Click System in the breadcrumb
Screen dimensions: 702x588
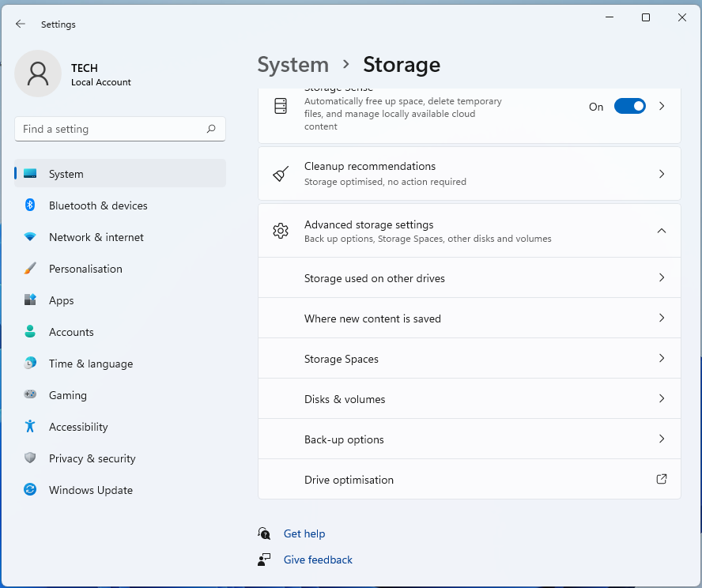pos(293,65)
